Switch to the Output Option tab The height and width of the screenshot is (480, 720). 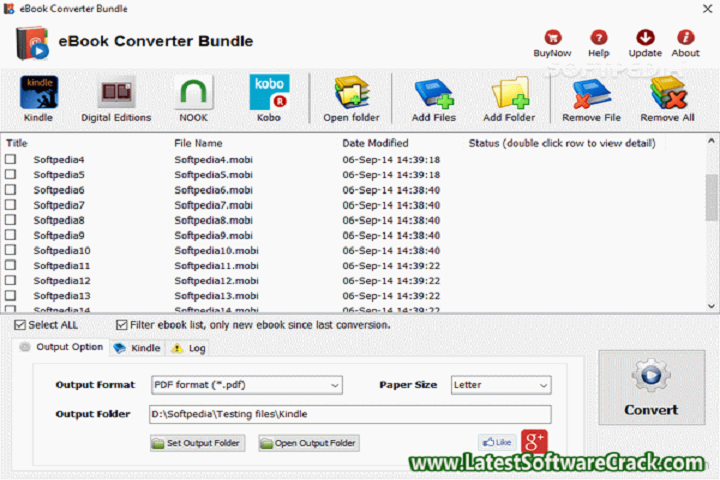(x=61, y=347)
